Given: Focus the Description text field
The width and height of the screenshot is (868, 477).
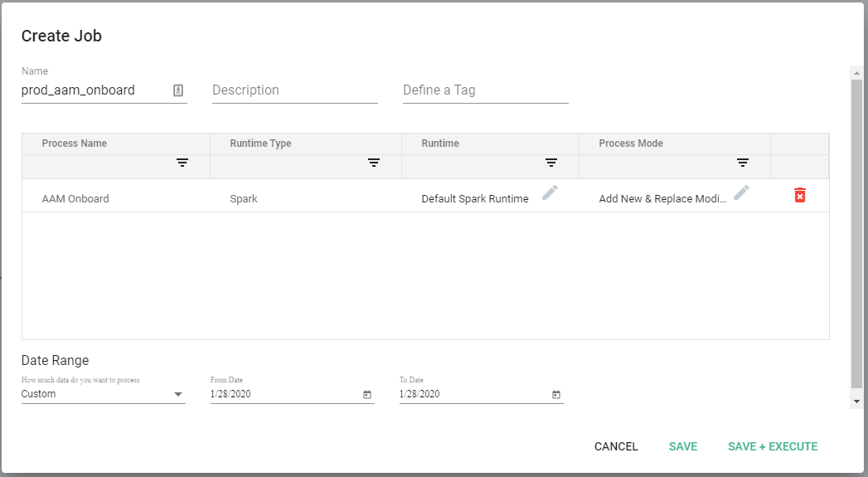Looking at the screenshot, I should click(294, 90).
